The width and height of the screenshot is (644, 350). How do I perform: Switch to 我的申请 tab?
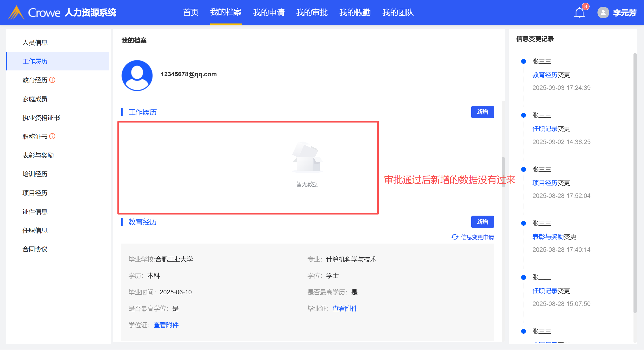(269, 13)
